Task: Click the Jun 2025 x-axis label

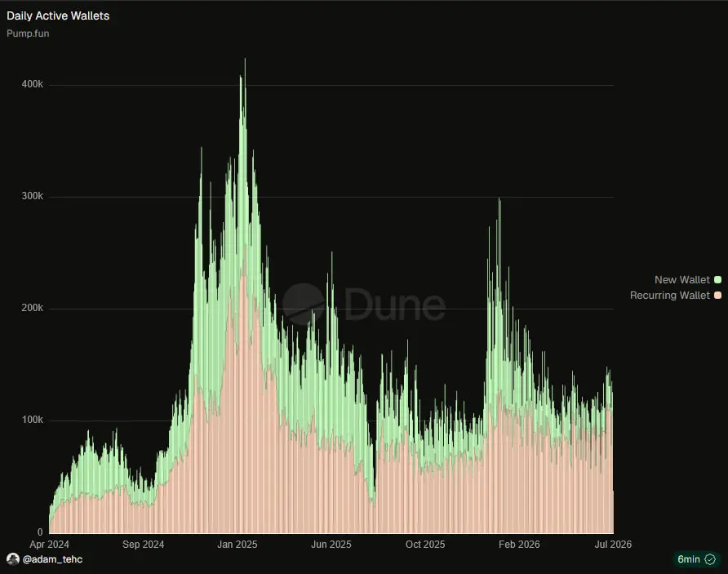Action: point(331,545)
